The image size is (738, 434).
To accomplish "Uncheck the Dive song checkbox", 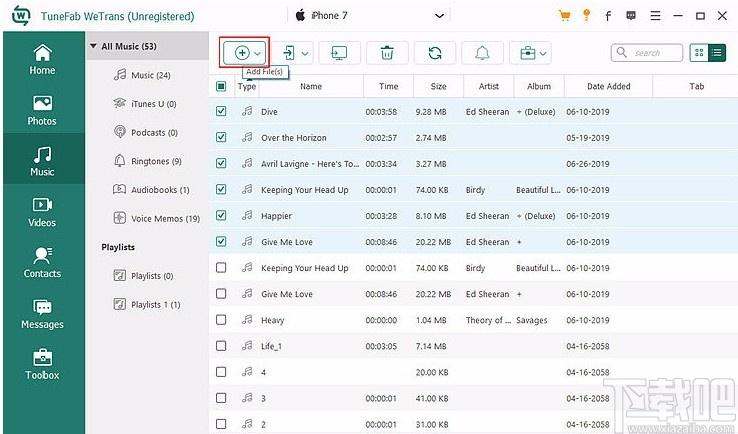I will (x=221, y=111).
